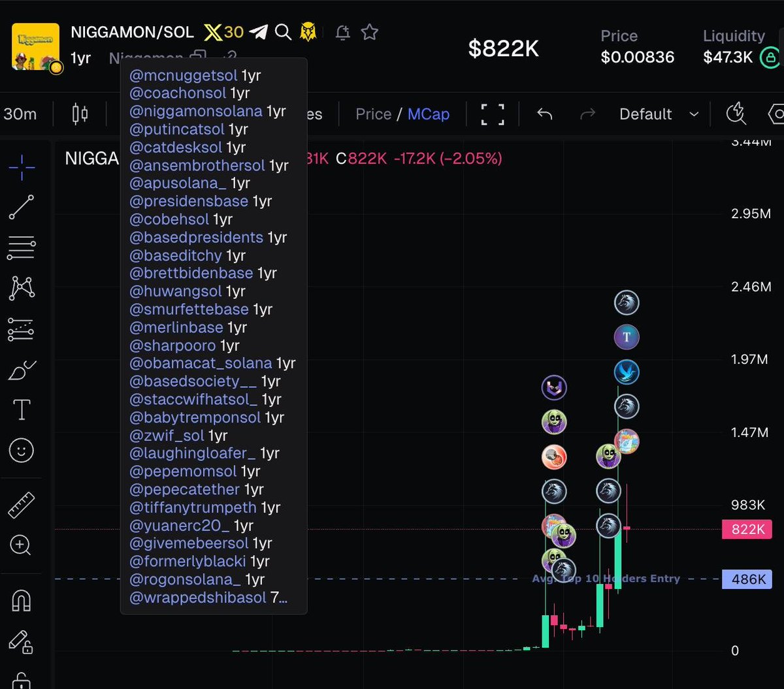Open @wrappedshibasol handle
784x689 pixels.
[198, 597]
